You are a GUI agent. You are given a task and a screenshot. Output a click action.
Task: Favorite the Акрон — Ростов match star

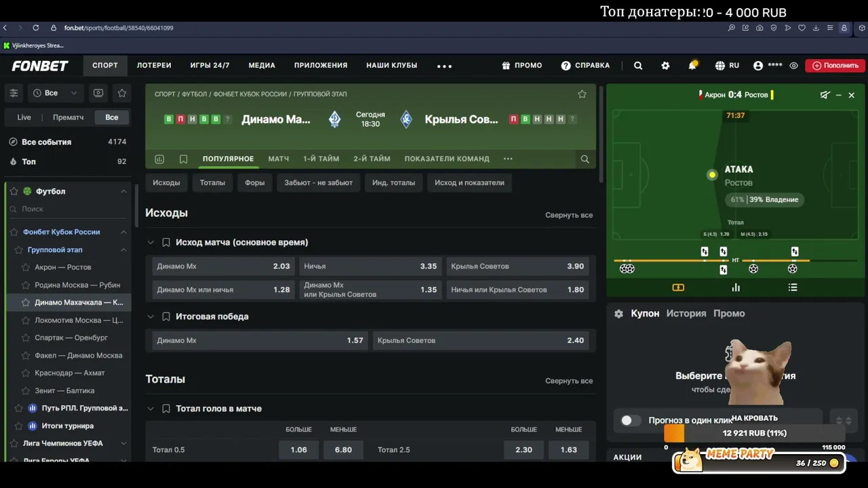pyautogui.click(x=26, y=267)
